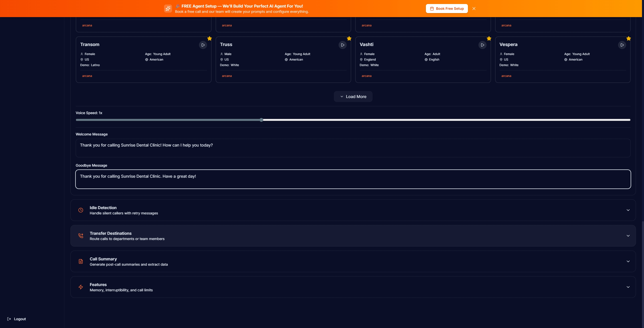
Task: Click the Logout icon in sidebar
Action: [x=9, y=319]
